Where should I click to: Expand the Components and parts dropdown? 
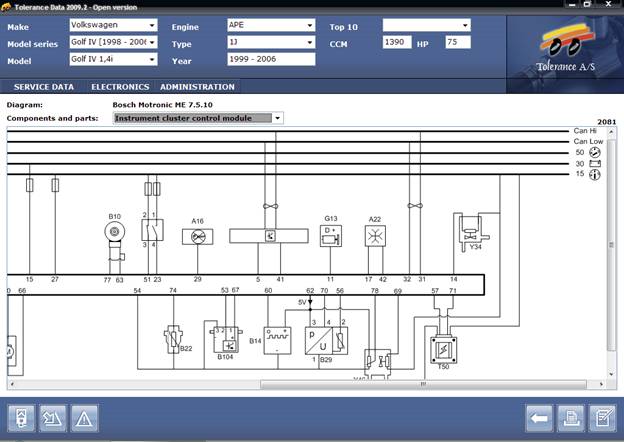coord(278,118)
